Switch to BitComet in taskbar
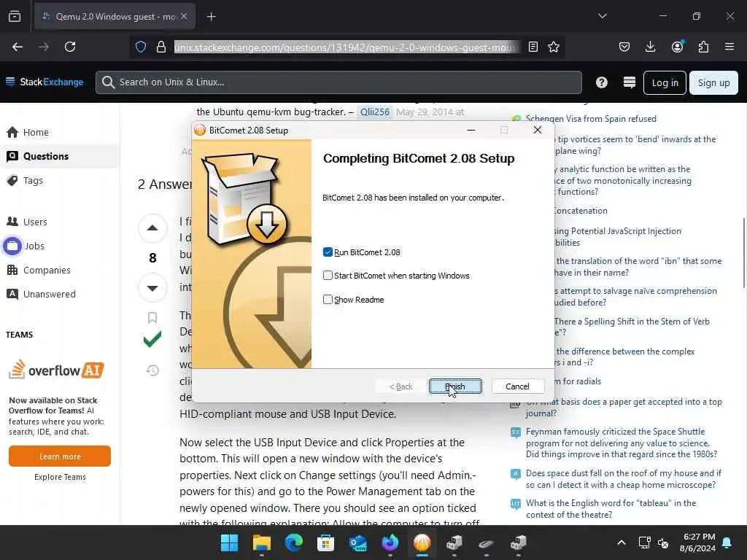Screen dimensions: 747x560 (x=422, y=542)
